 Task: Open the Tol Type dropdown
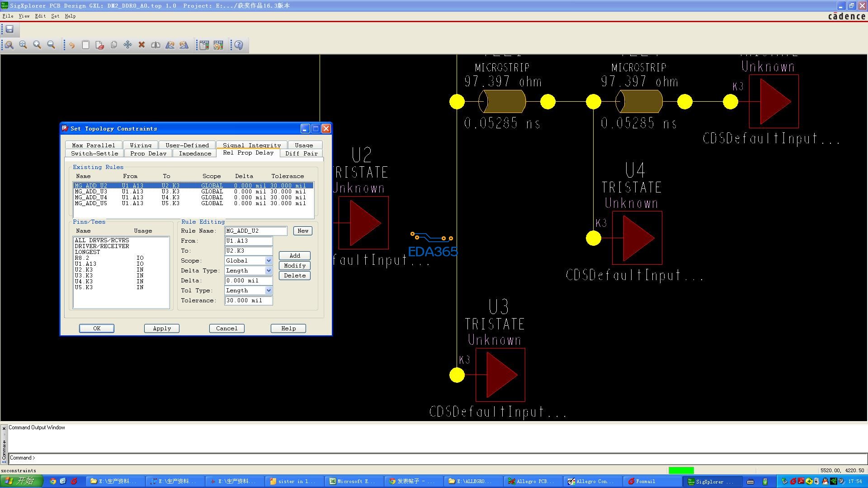pos(268,291)
